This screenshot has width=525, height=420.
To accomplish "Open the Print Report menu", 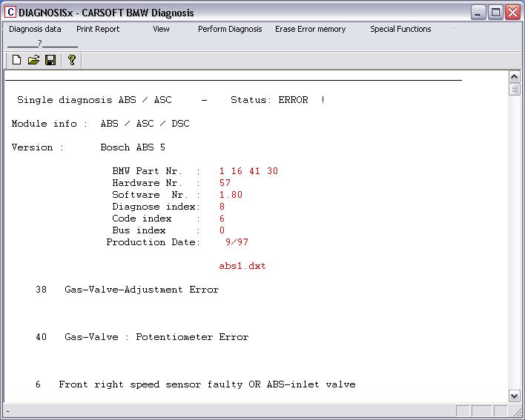I will click(x=98, y=29).
